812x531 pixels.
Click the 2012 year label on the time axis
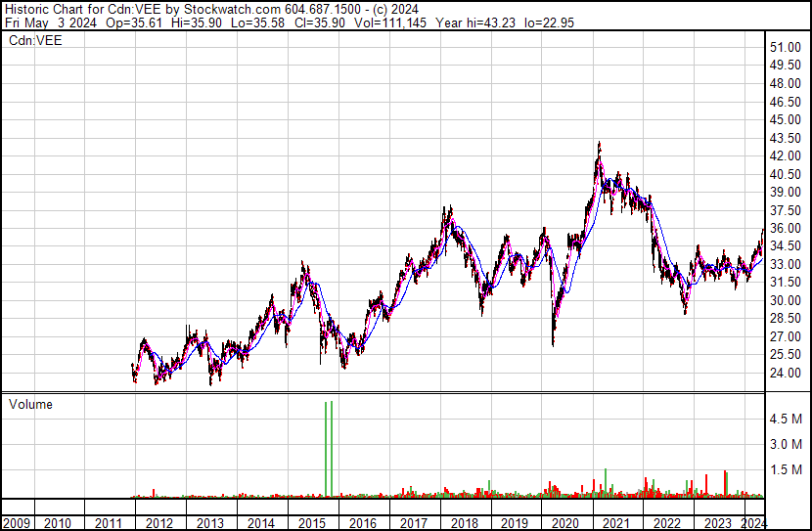158,523
